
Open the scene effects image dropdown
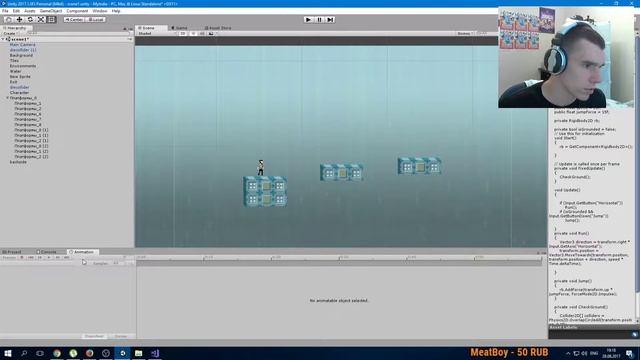click(212, 33)
